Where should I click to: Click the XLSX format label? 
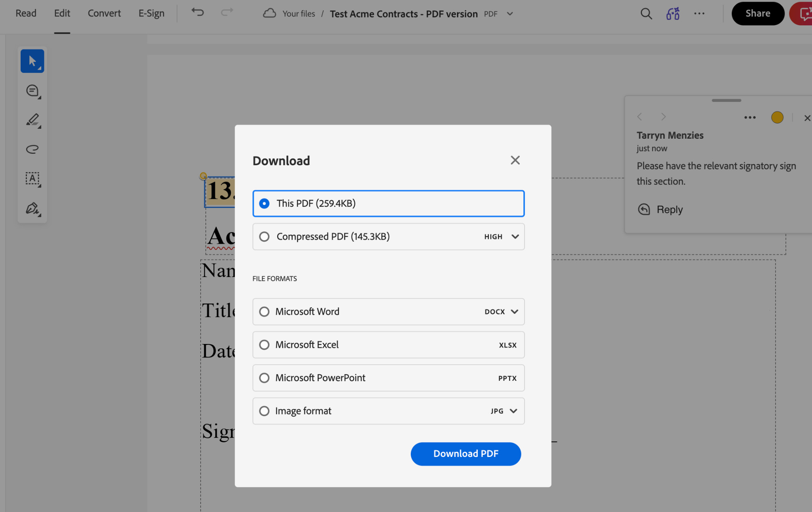tap(507, 345)
